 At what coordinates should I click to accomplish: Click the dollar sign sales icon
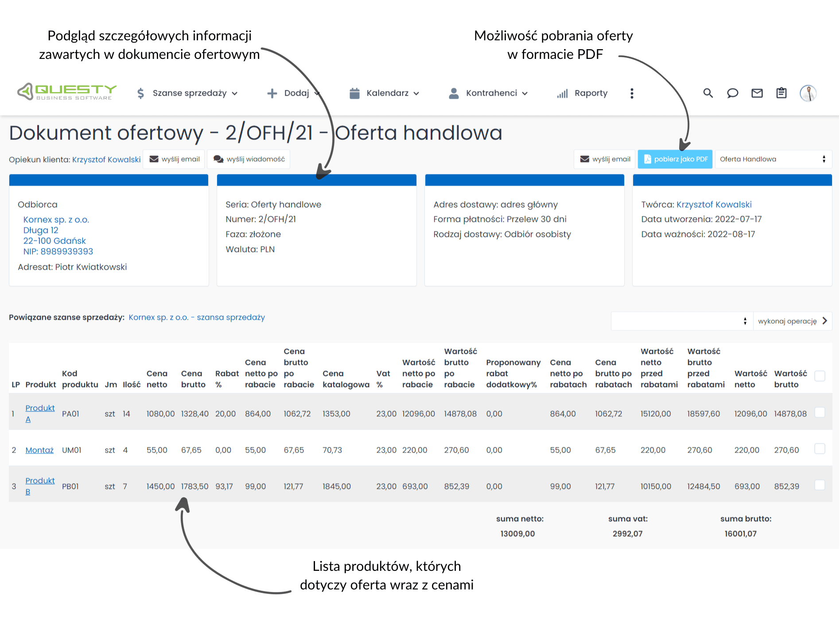tap(140, 93)
